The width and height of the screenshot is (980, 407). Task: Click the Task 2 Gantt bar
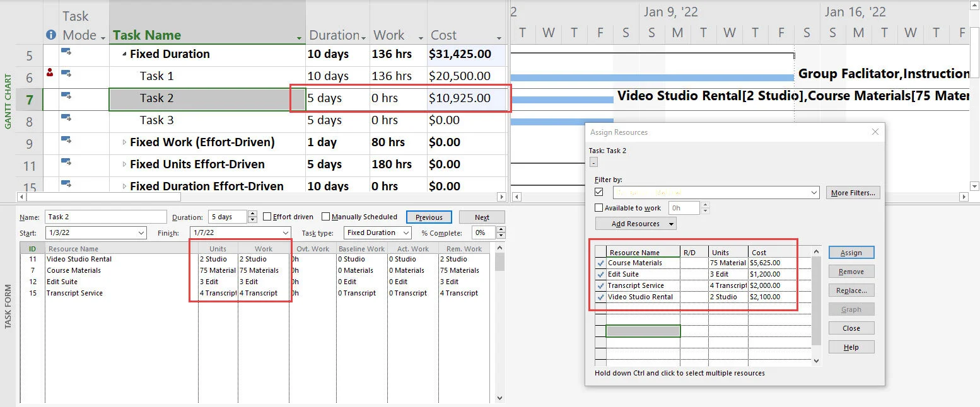point(561,99)
